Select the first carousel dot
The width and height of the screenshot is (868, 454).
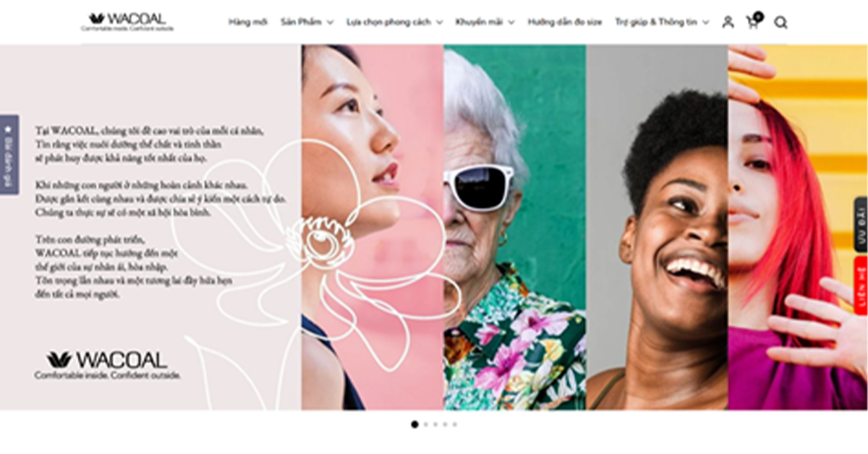tap(414, 424)
